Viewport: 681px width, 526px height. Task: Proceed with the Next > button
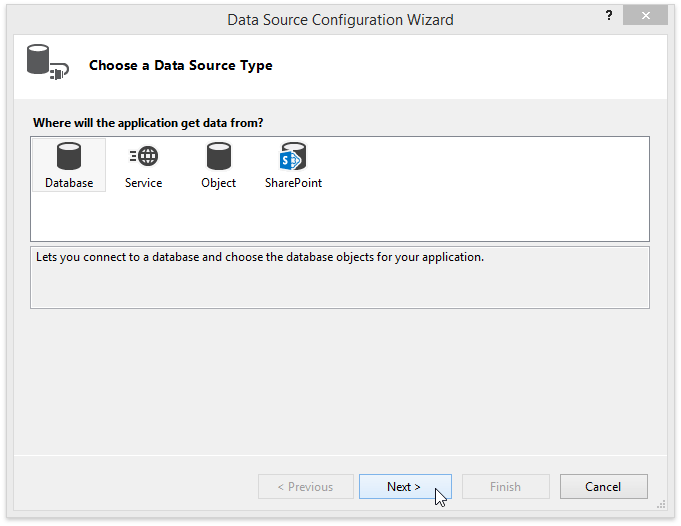404,487
